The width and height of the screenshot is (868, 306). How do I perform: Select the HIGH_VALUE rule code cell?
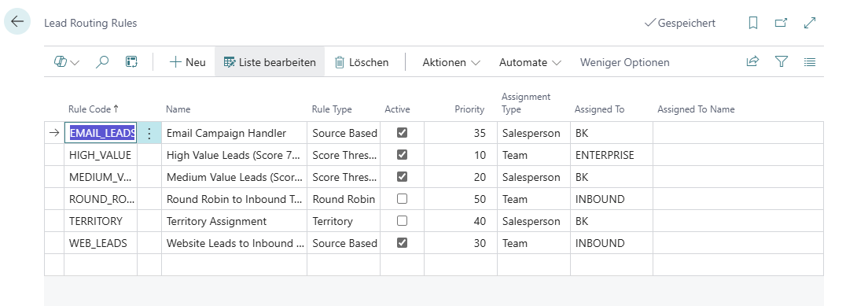click(100, 155)
